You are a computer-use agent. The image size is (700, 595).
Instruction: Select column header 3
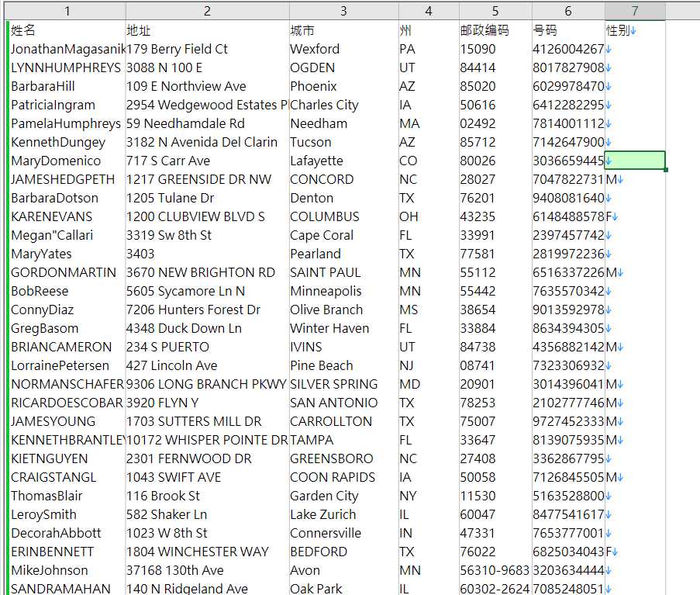(x=343, y=11)
